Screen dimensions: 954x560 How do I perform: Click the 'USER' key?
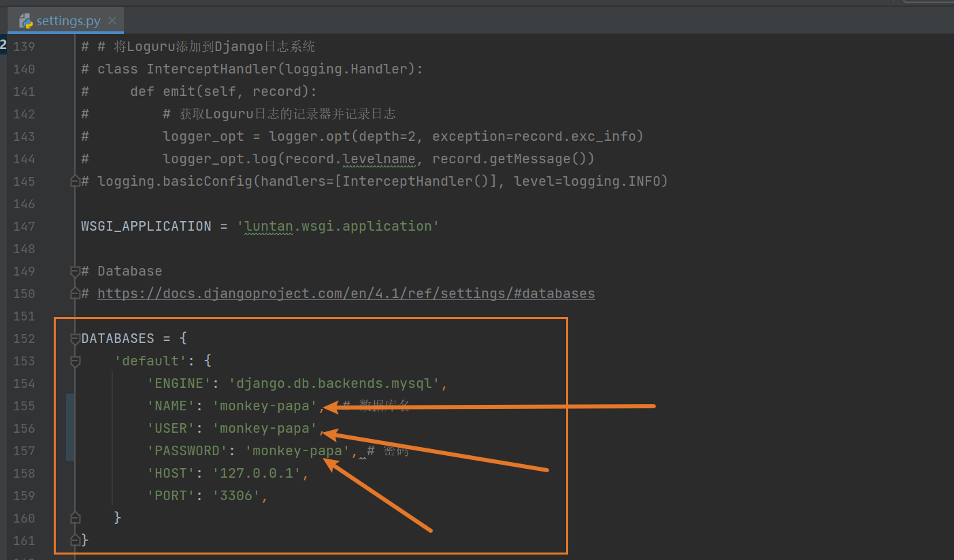171,429
